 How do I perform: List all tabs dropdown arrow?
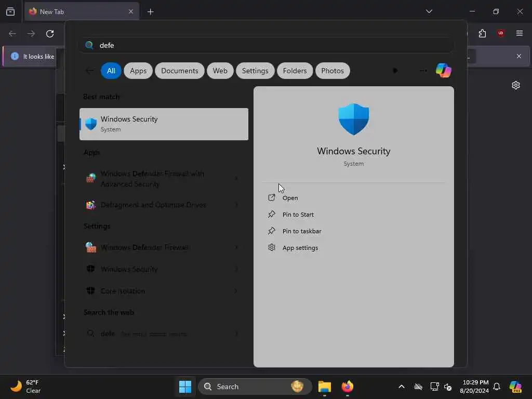click(x=429, y=11)
